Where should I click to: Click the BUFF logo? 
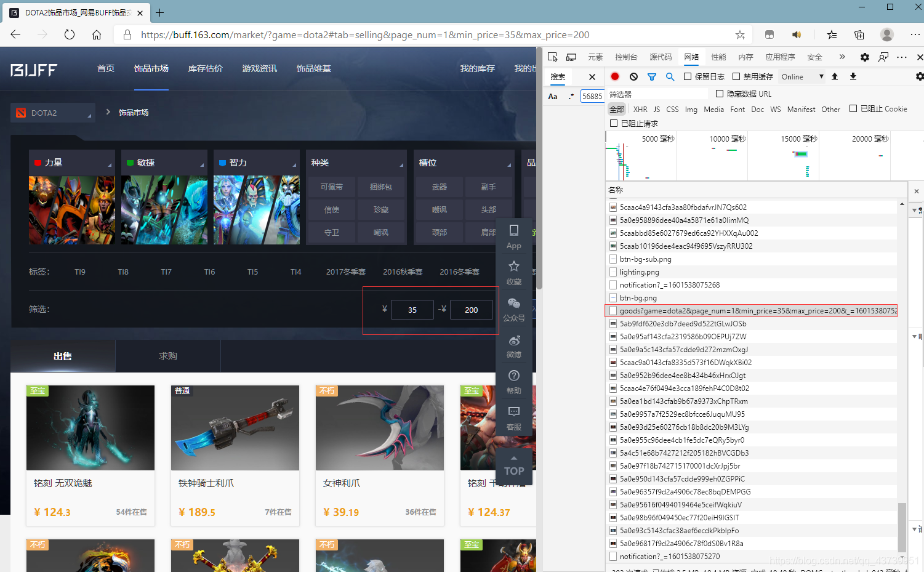34,69
